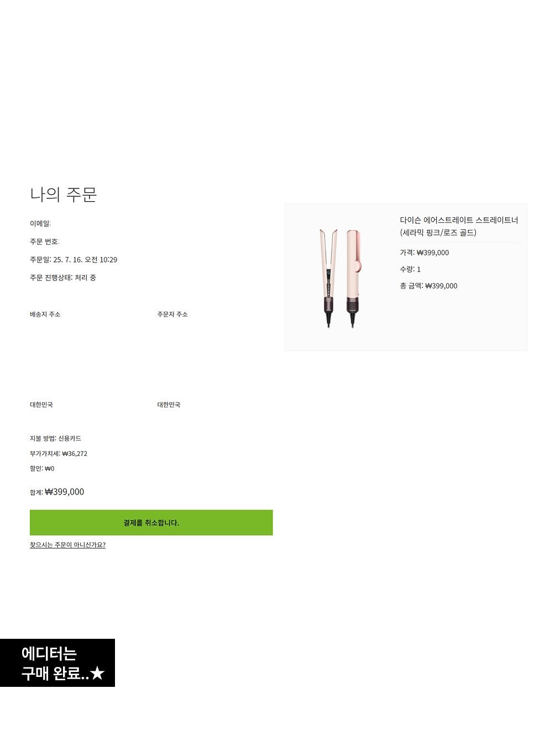Image resolution: width=560 pixels, height=746 pixels.
Task: Click the 다이슨 에어스트레이트 스트레이트너 product title
Action: click(x=459, y=226)
